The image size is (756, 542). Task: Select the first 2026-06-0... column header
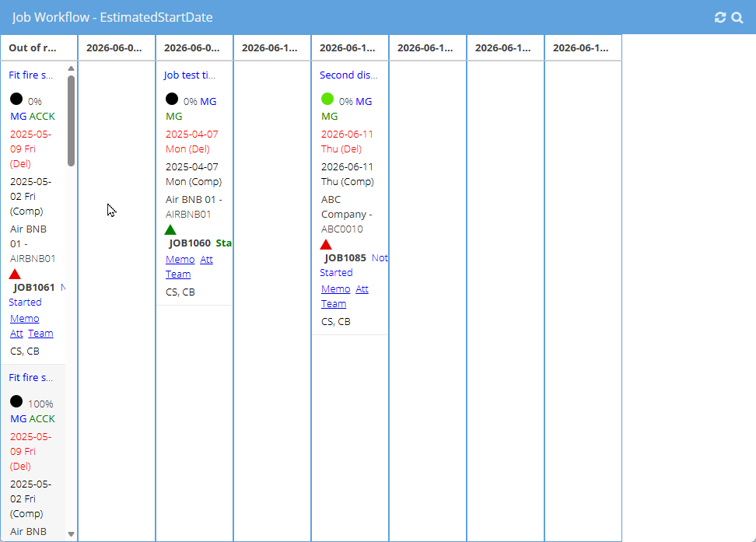[117, 47]
